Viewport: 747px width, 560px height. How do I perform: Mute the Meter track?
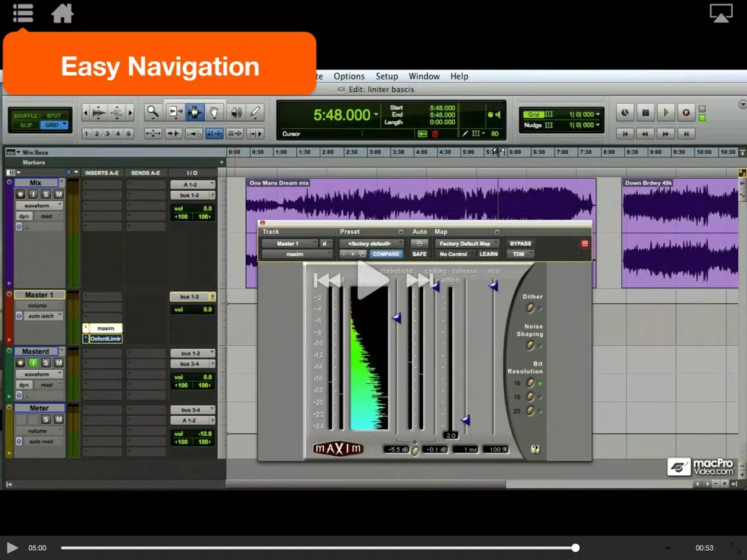click(59, 419)
